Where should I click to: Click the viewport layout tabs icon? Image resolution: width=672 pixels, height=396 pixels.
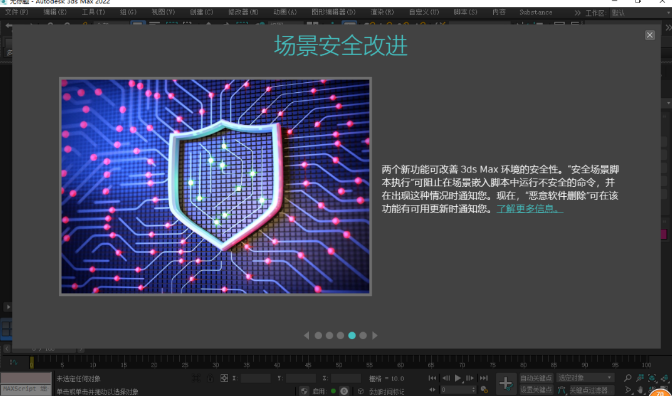[x=6, y=329]
